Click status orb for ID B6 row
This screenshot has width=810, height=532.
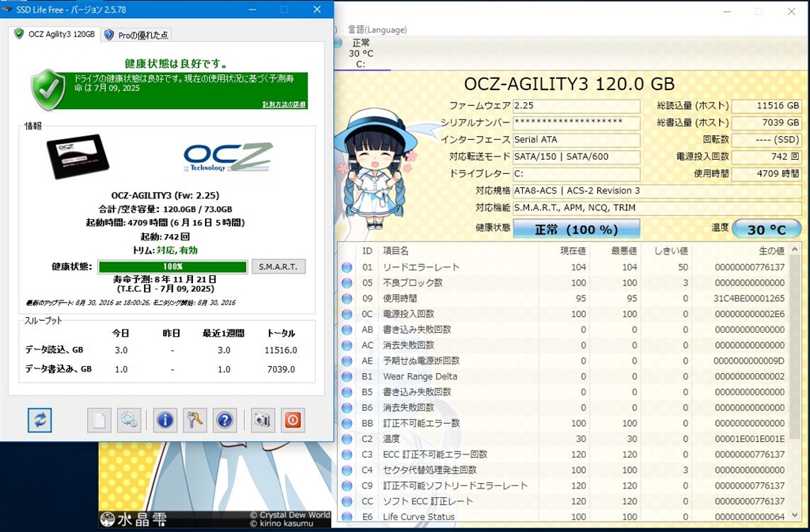(x=346, y=408)
